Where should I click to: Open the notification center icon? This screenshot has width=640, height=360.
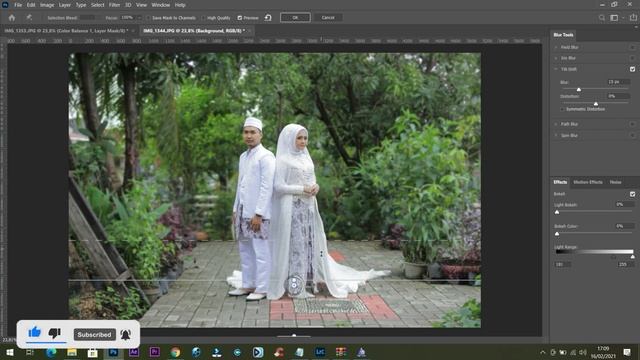coord(627,352)
